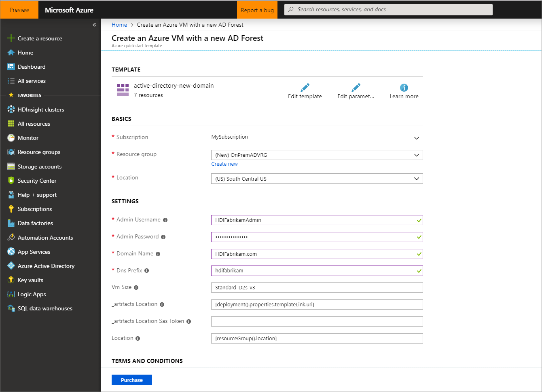The image size is (542, 392).
Task: Navigate Home via the breadcrumb
Action: [119, 25]
